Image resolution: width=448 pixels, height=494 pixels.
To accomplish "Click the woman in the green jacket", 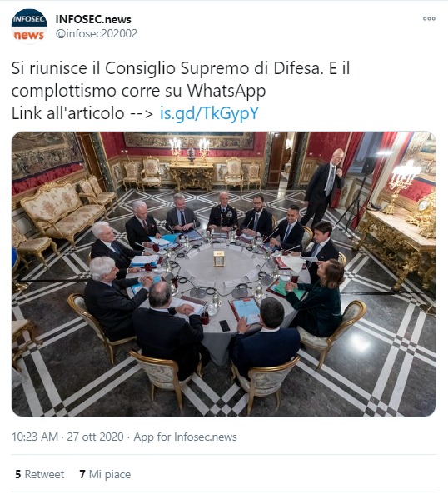I will (317, 297).
